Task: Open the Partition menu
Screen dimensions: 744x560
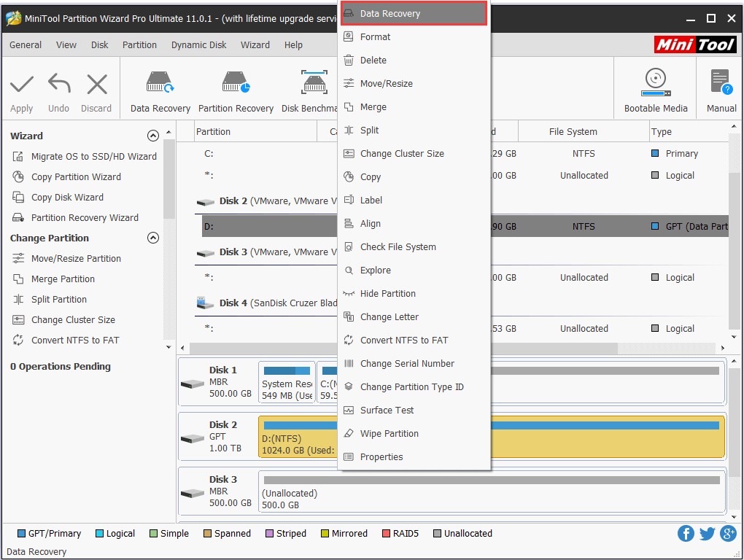Action: [x=139, y=45]
